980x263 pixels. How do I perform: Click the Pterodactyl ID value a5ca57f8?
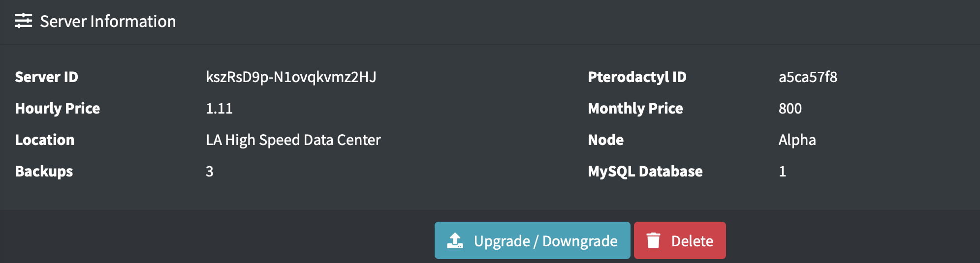(807, 77)
